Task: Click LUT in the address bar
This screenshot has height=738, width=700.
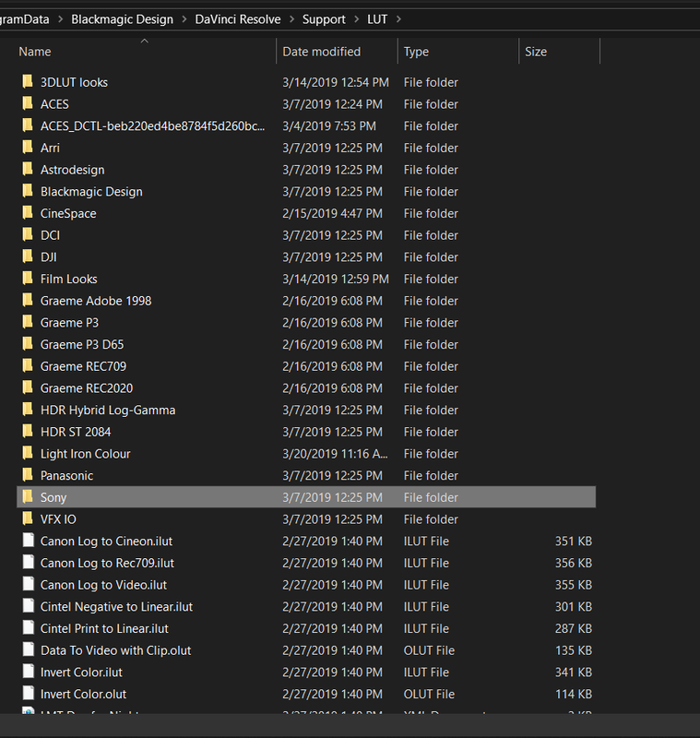Action: [x=377, y=19]
